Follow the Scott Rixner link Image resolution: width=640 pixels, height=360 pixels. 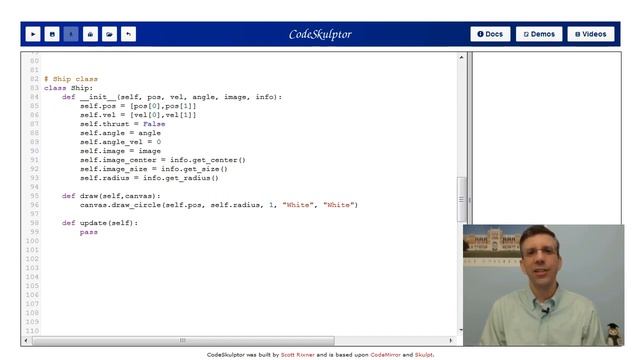298,355
